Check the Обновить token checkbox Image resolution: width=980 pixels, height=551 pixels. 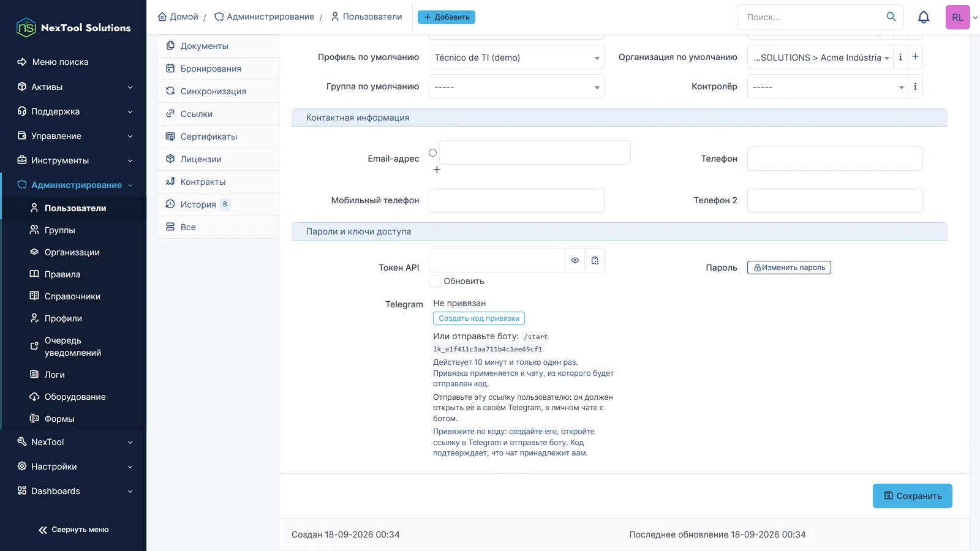pos(435,281)
